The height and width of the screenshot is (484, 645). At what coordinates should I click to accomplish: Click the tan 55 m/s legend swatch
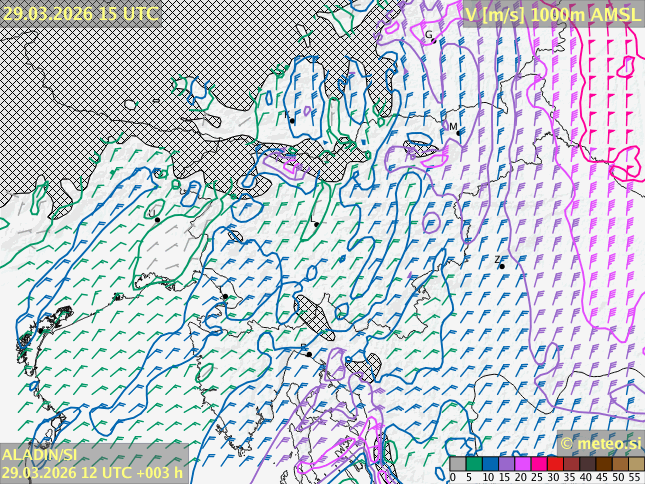635,464
